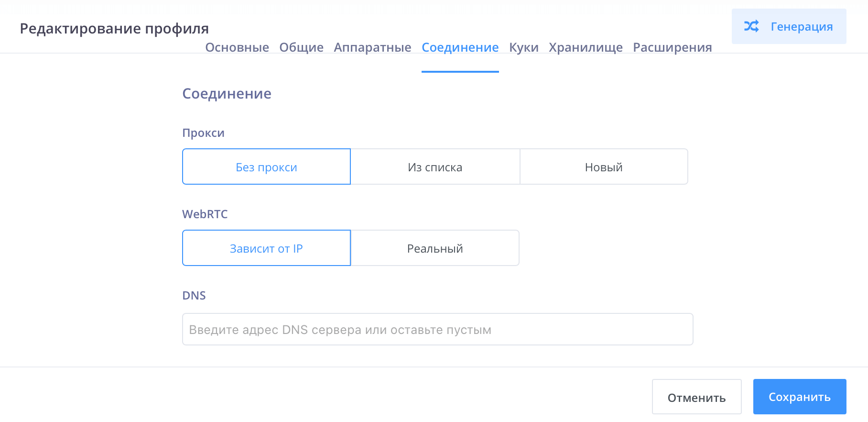
Task: Select the Соединение tab
Action: pos(460,47)
